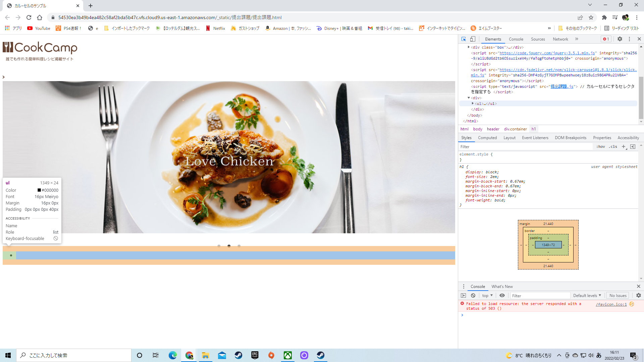Expand the div class box node
Viewport: 644px width, 362px height.
tap(469, 47)
